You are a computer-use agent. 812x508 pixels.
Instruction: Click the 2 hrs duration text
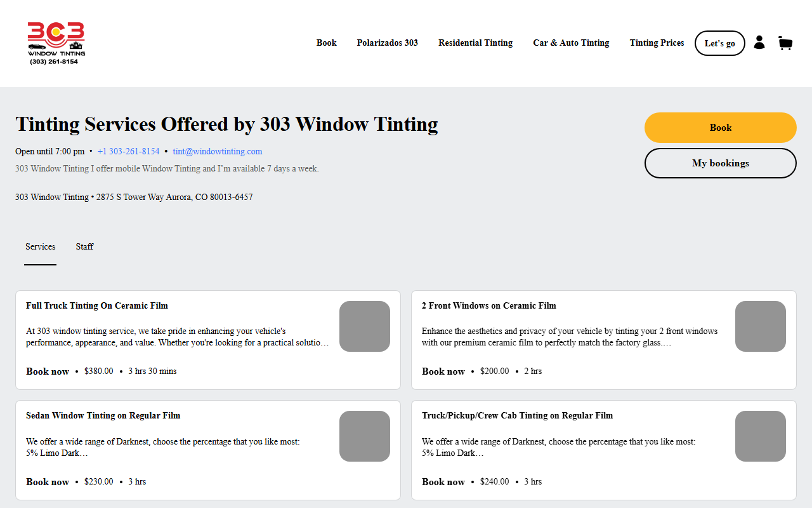point(533,371)
